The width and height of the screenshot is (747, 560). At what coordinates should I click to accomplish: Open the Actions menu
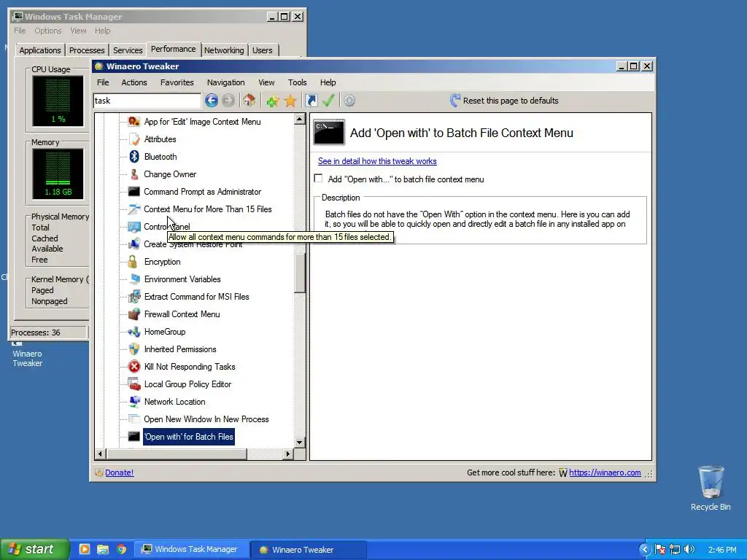[134, 82]
